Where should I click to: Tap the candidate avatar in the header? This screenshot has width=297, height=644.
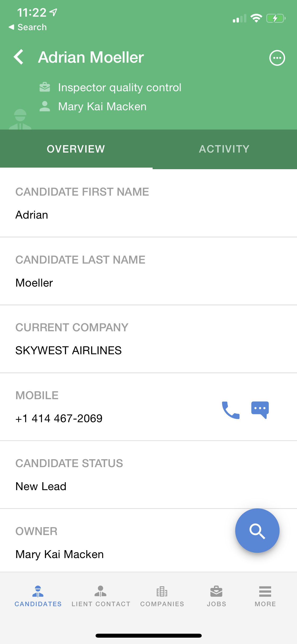[x=20, y=119]
